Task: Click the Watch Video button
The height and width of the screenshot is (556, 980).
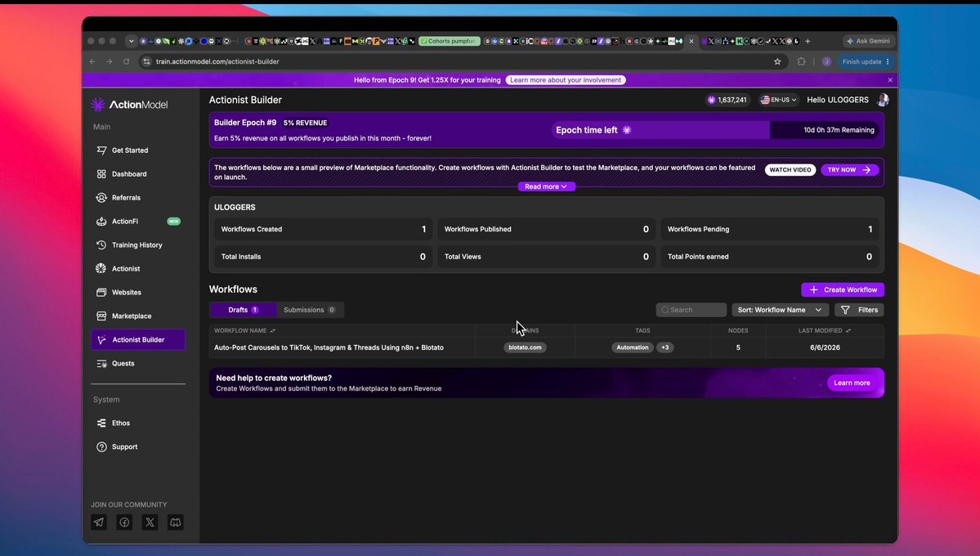Action: point(790,170)
